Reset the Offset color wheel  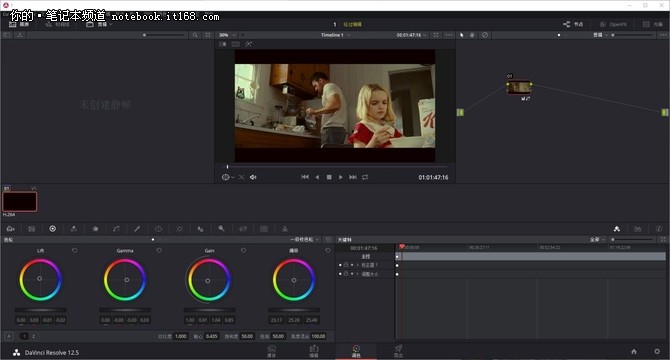tap(328, 251)
